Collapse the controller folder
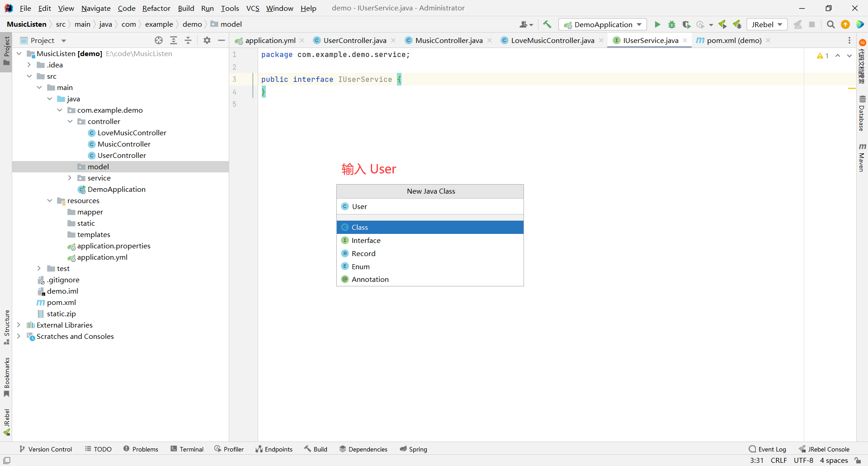Screen dimensions: 868x466 (x=70, y=121)
